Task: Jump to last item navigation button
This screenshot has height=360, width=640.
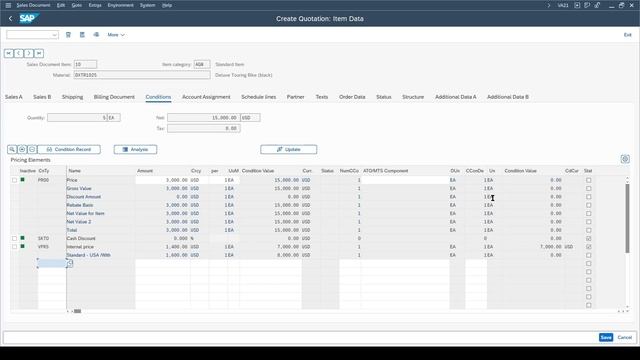Action: pyautogui.click(x=39, y=53)
